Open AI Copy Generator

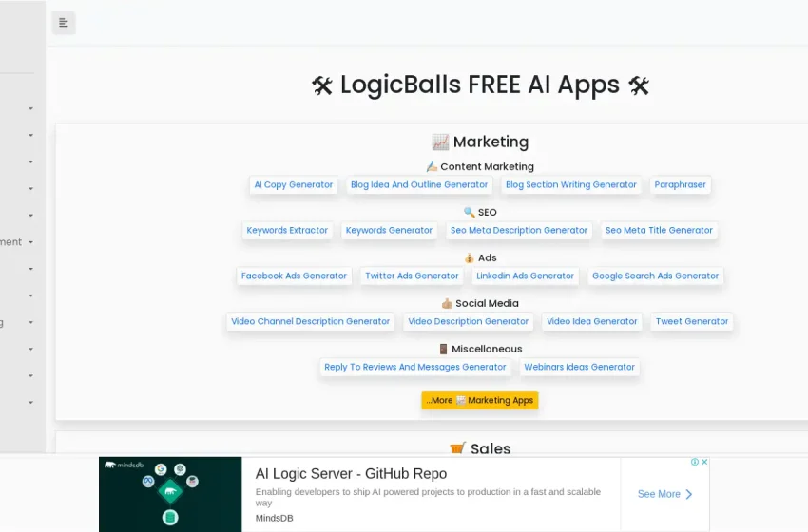pos(294,185)
